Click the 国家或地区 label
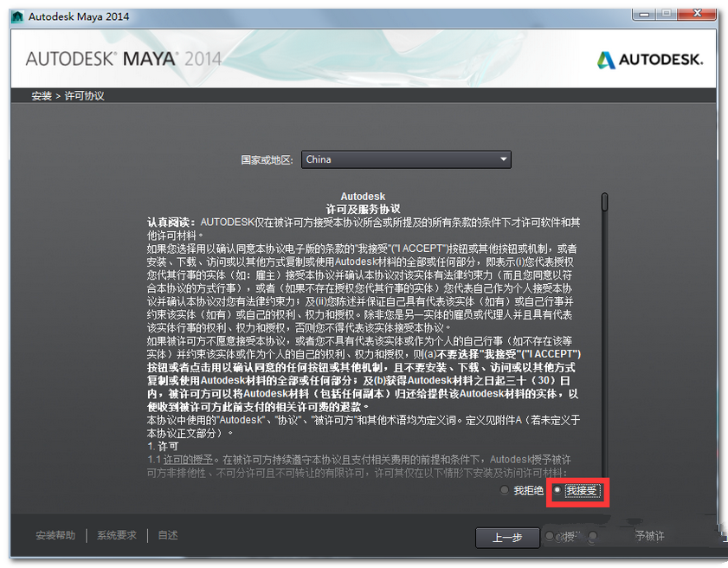The width and height of the screenshot is (728, 568). 267,160
